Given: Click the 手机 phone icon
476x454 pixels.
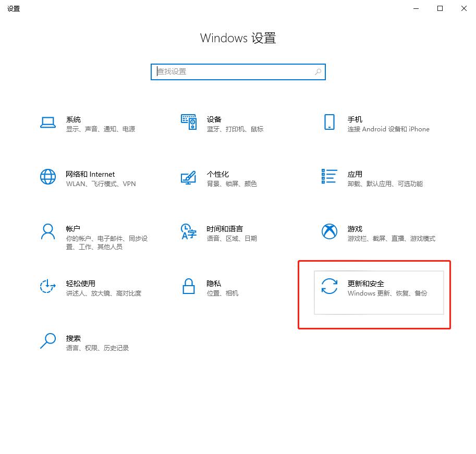Looking at the screenshot, I should 329,122.
